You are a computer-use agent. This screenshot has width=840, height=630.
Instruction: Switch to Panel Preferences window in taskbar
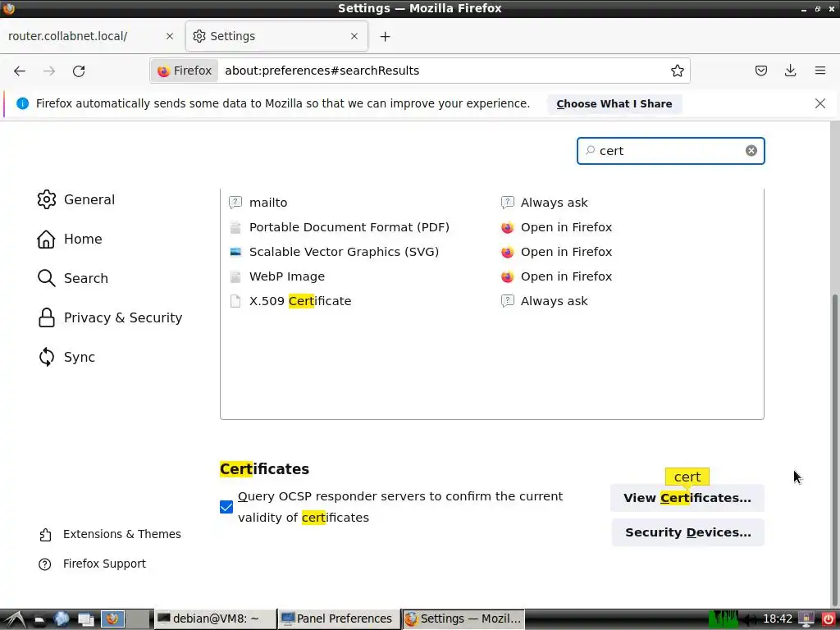click(x=338, y=619)
